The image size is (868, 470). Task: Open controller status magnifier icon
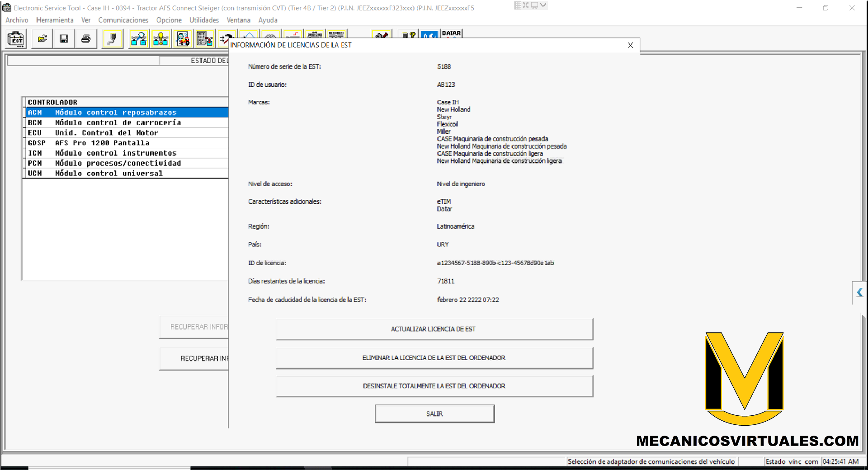139,39
